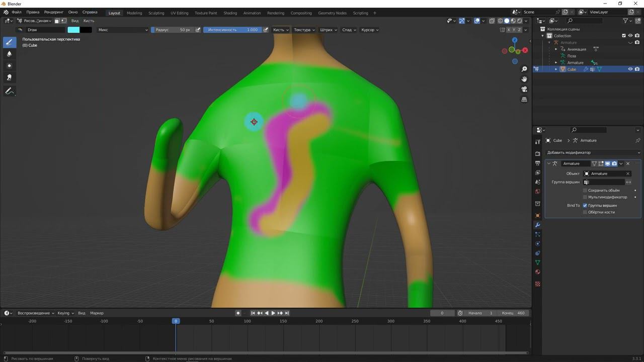Image resolution: width=644 pixels, height=362 pixels.
Task: Open the Спад falloff dropdown
Action: (x=349, y=30)
